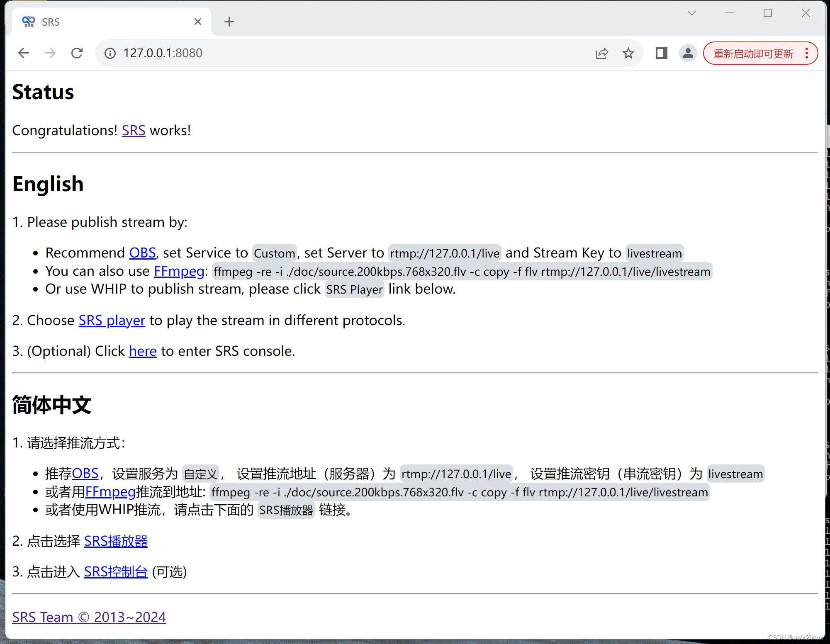Bookmark this page with the star

point(628,53)
